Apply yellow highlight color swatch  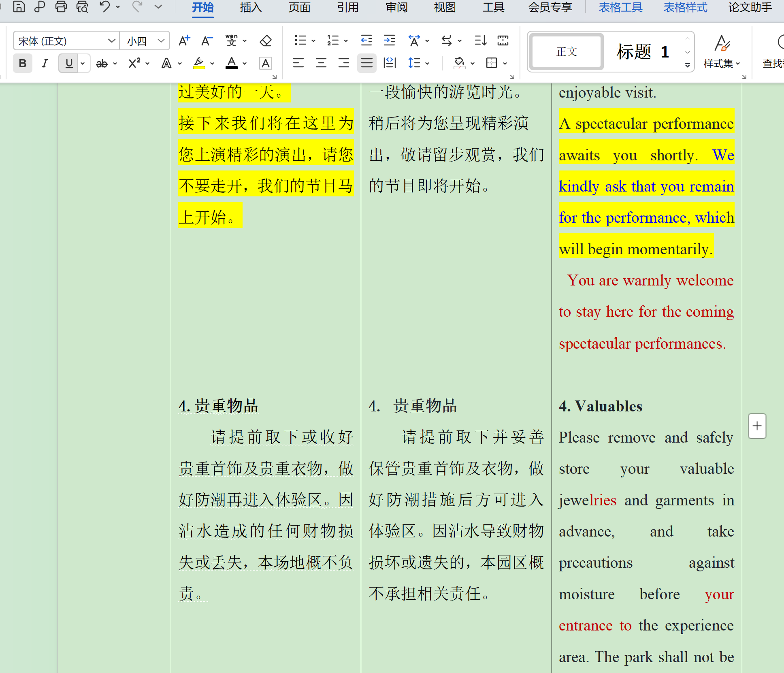click(199, 64)
